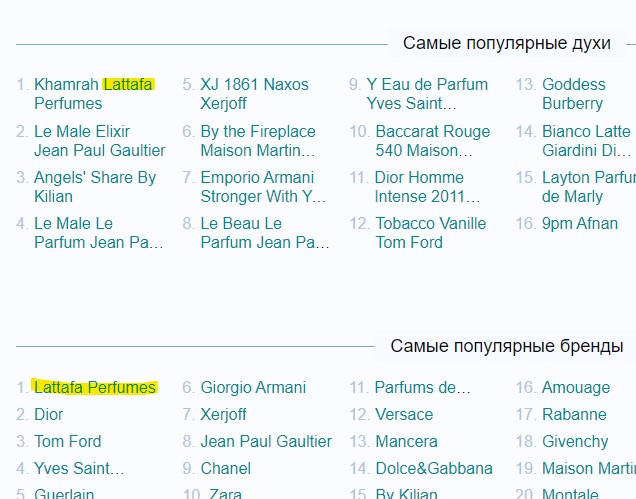Open Amouage brand link
Screen dimensions: 636x499
tap(576, 387)
